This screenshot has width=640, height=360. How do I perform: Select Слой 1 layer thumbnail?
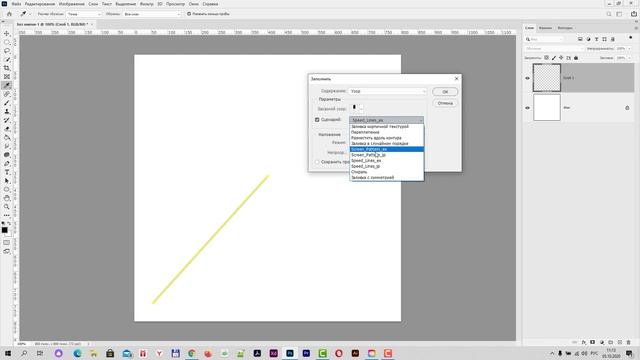click(547, 78)
